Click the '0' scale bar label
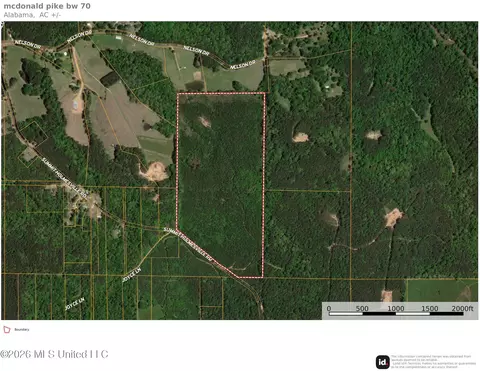 pos(329,308)
